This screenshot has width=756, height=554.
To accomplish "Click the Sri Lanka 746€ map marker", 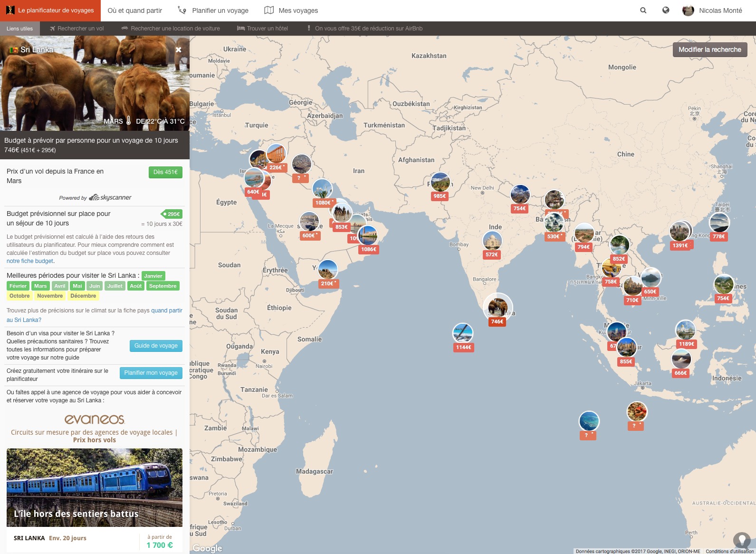I will pos(498,310).
